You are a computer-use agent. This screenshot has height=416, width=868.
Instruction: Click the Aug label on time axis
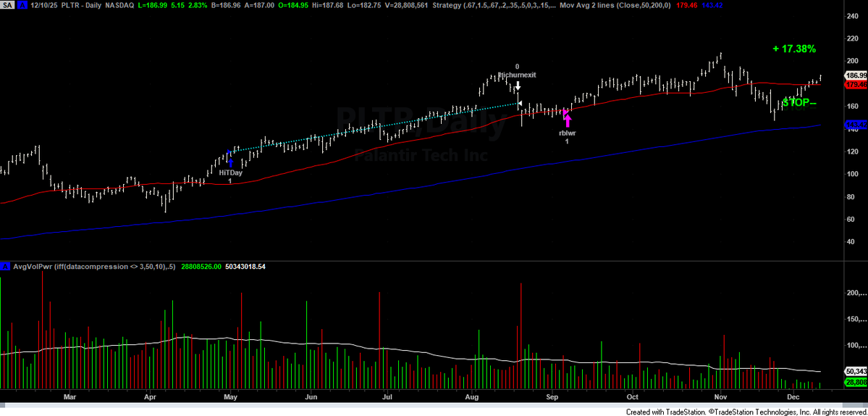click(x=472, y=397)
